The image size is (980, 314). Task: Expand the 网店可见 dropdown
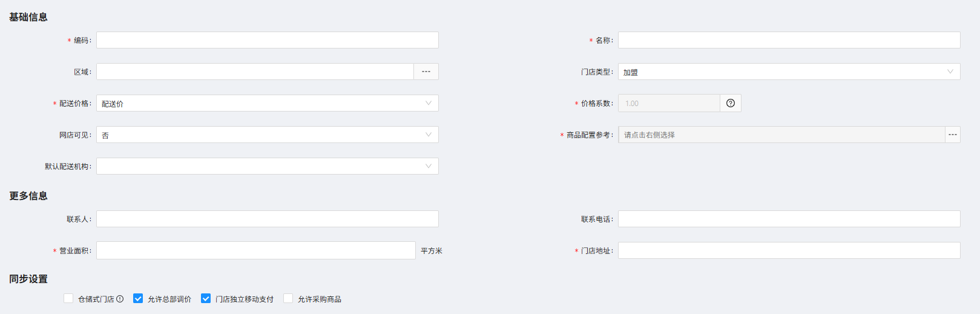pyautogui.click(x=268, y=135)
